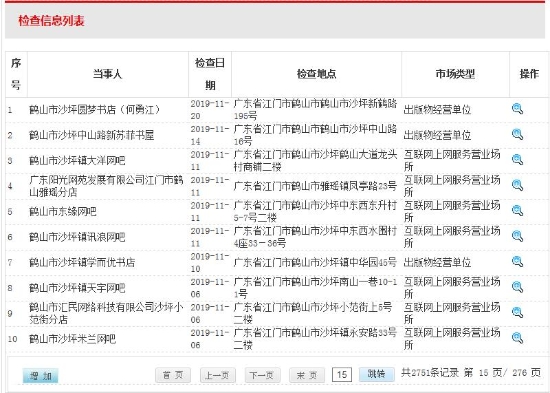Click the 检查信息列表 heading
This screenshot has height=393, width=550.
pyautogui.click(x=51, y=21)
